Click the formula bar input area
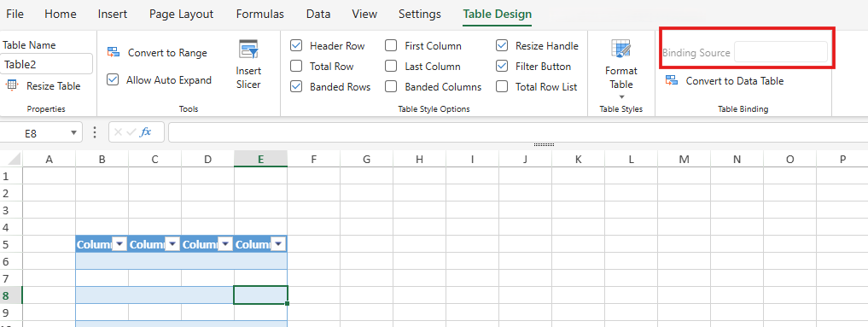This screenshot has width=868, height=327. click(517, 132)
